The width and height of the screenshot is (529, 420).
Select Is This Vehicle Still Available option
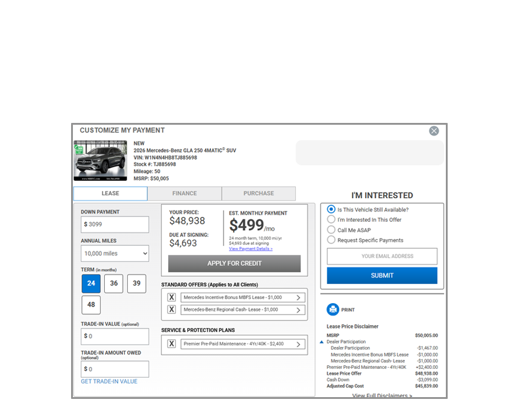[331, 209]
